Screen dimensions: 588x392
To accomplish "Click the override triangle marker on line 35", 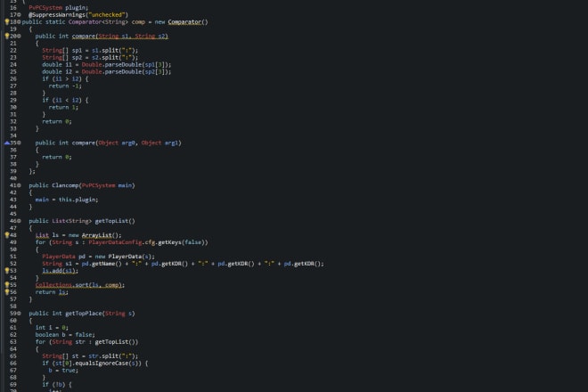I will (x=7, y=143).
